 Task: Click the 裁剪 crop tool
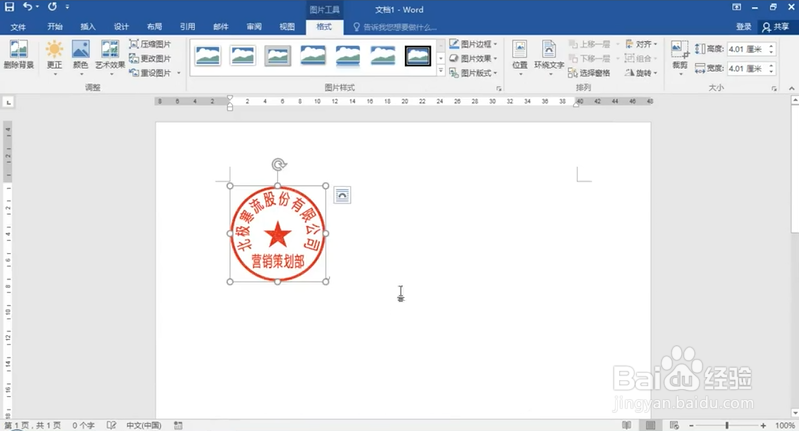[x=680, y=58]
